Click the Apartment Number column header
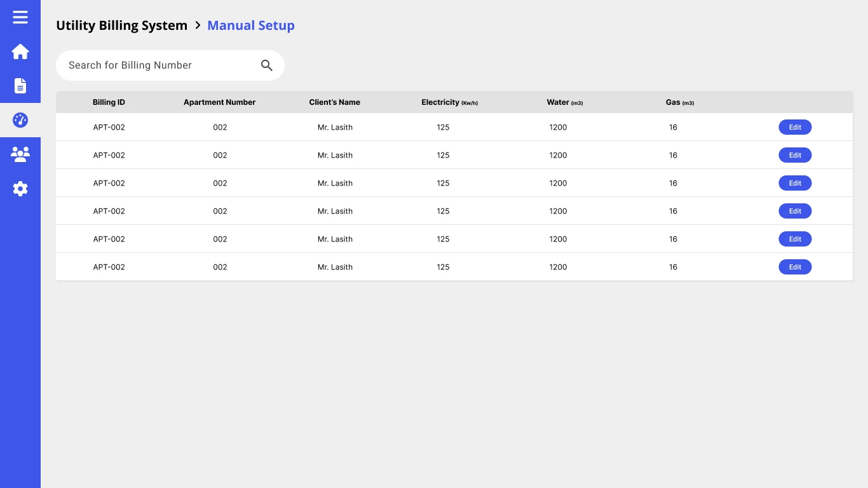This screenshot has width=868, height=488. [220, 102]
